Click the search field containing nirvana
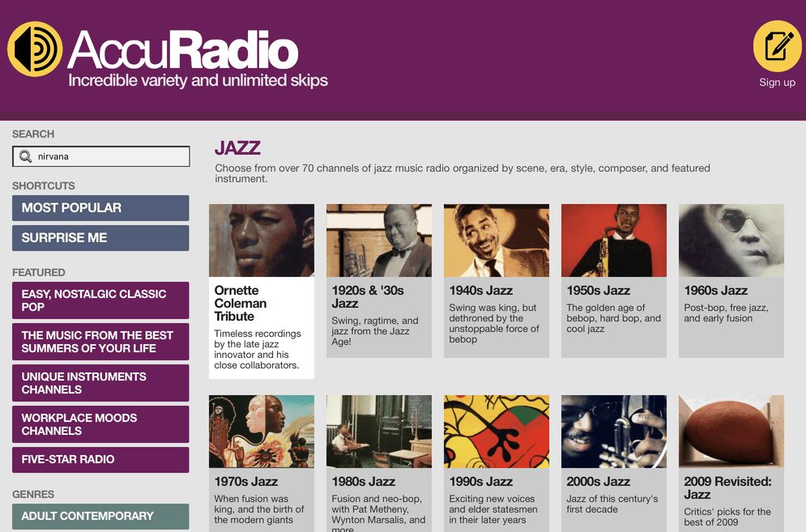806x532 pixels. click(100, 156)
